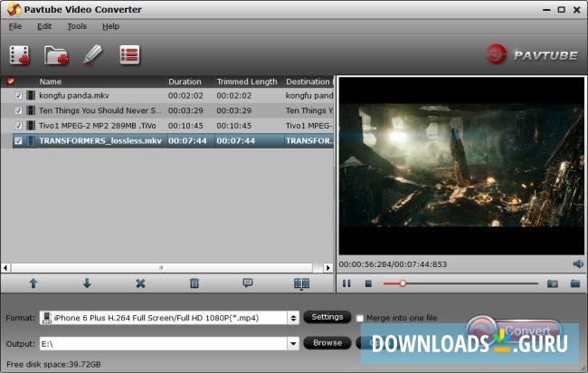The height and width of the screenshot is (373, 588).
Task: Uncheck Ten Things You Should Never checkbox
Action: tap(18, 110)
